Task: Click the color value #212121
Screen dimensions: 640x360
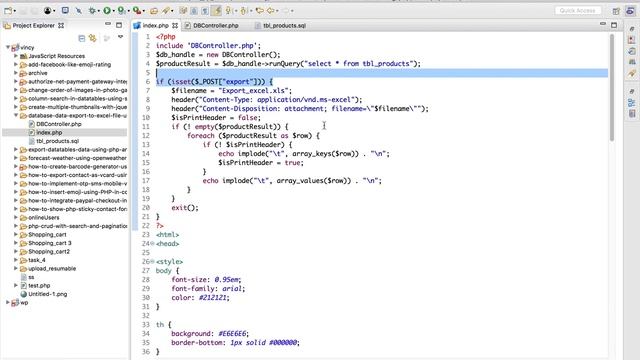Action: tap(213, 298)
